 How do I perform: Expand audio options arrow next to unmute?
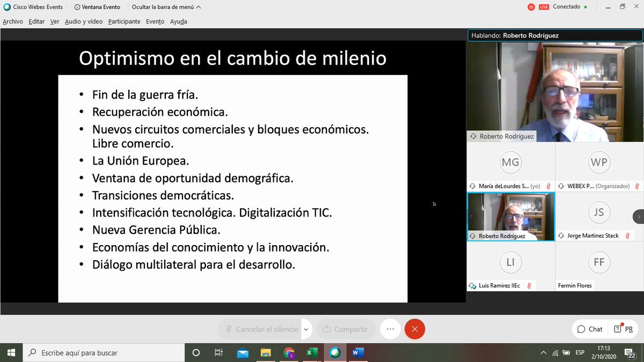point(306,329)
